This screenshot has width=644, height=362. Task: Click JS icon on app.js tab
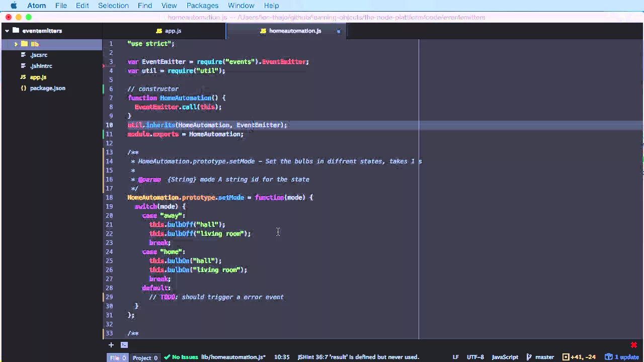coord(159,31)
